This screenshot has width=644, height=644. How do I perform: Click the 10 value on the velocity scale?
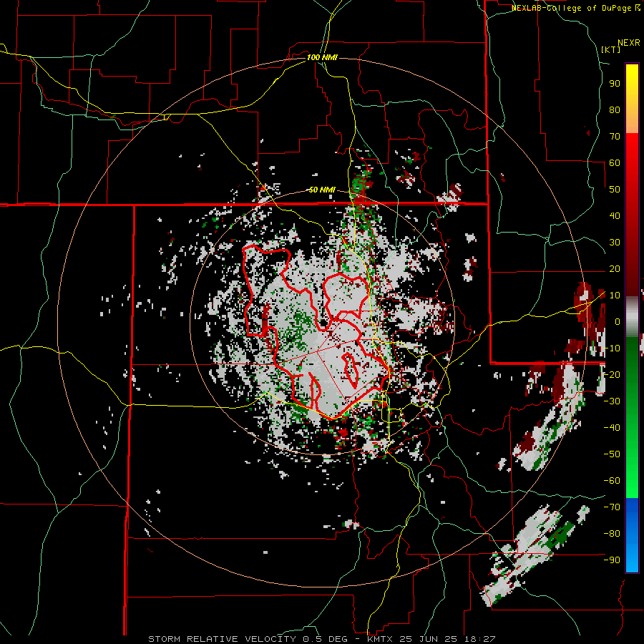tap(615, 296)
